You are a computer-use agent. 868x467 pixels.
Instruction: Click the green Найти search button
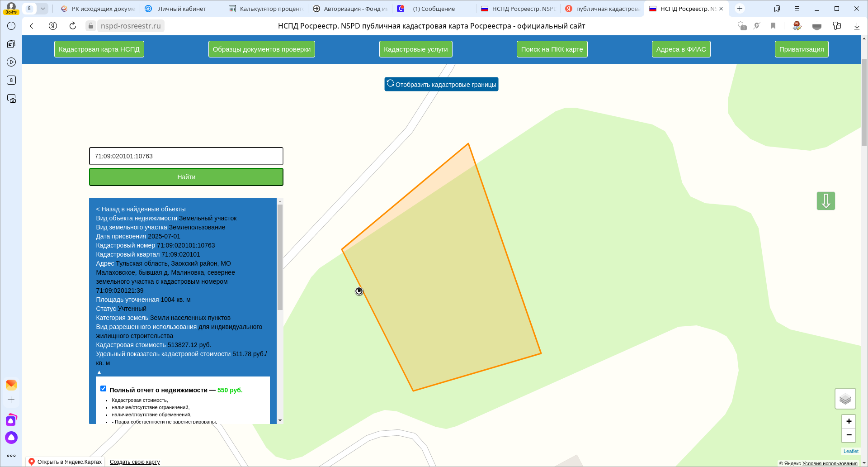(x=186, y=177)
